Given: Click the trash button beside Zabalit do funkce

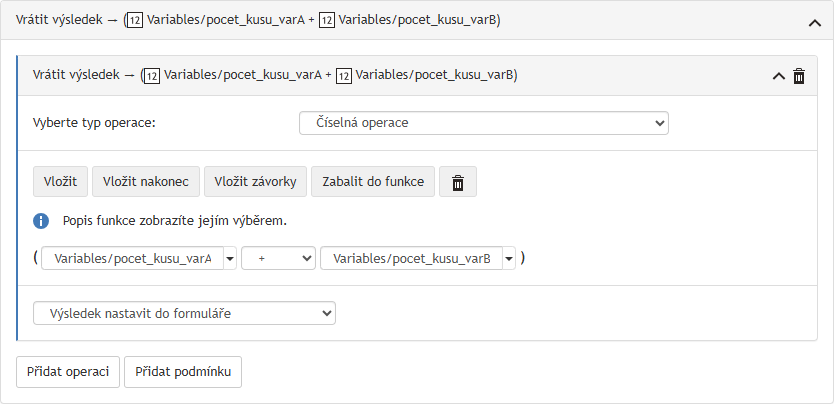Looking at the screenshot, I should coord(457,181).
